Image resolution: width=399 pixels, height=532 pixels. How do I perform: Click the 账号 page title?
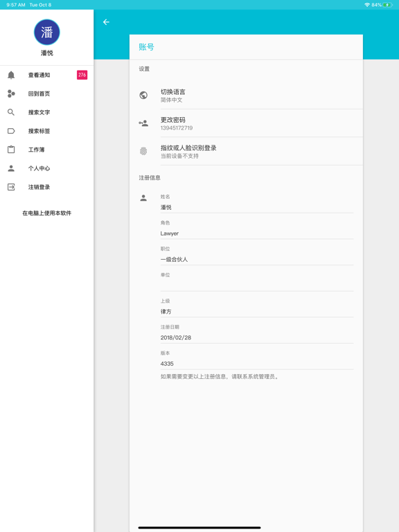click(146, 47)
